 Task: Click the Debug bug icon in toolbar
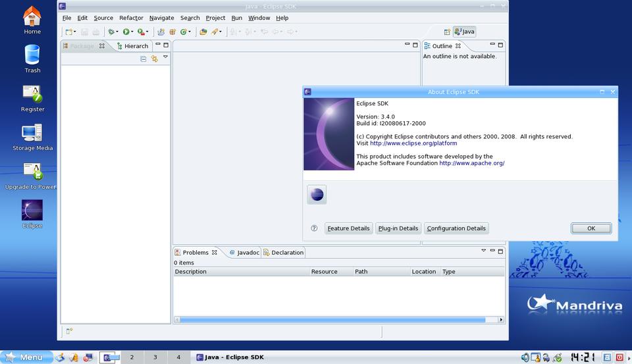112,32
